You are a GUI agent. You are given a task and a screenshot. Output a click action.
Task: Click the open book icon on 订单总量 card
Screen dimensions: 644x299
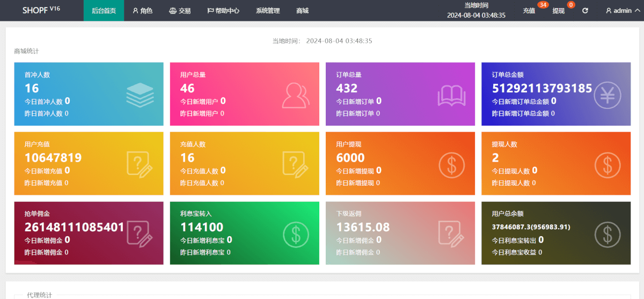click(451, 96)
